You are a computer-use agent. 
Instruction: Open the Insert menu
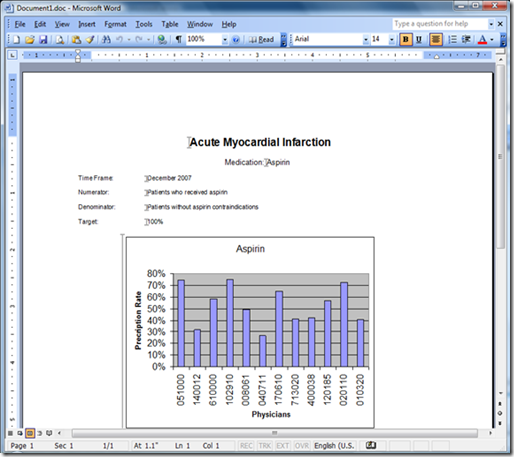pos(87,24)
